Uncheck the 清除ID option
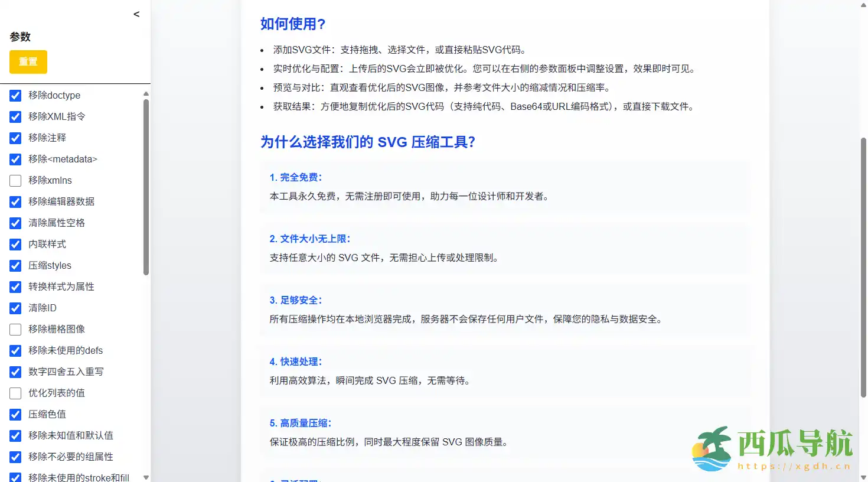 coord(15,308)
